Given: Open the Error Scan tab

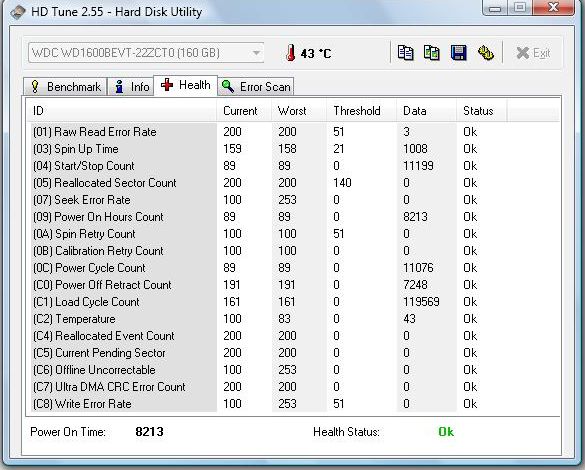Looking at the screenshot, I should pyautogui.click(x=256, y=87).
